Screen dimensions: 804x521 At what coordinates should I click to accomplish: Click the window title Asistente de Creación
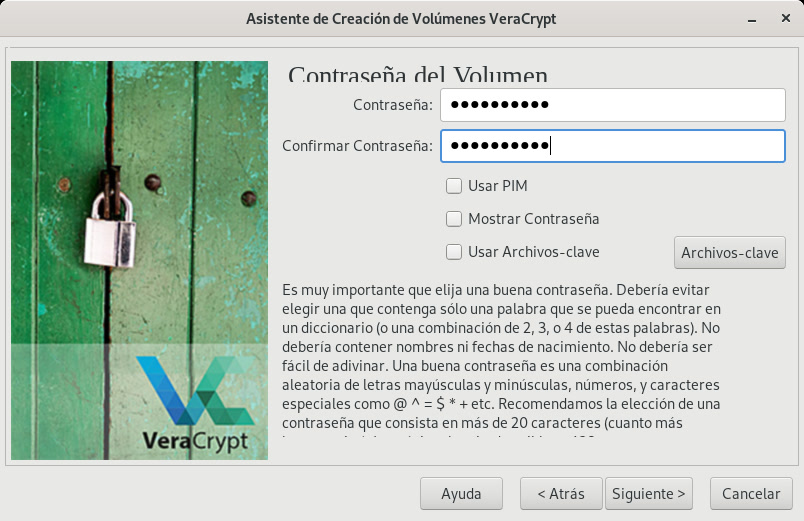point(401,19)
